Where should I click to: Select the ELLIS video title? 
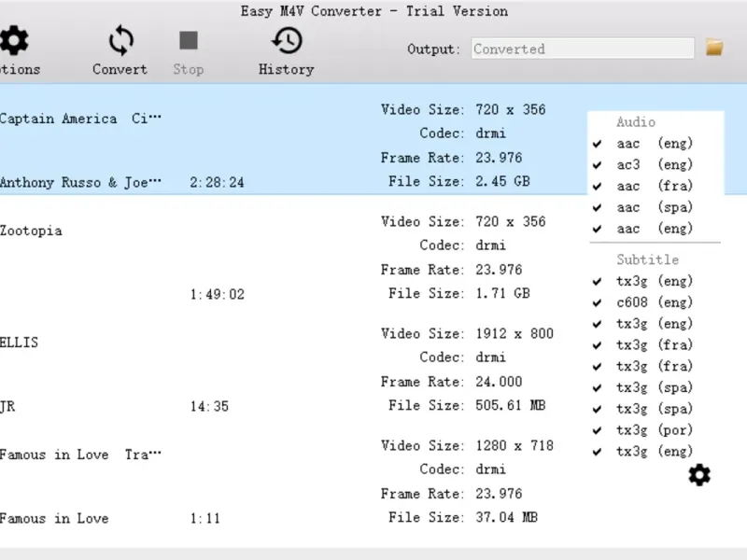pyautogui.click(x=19, y=343)
